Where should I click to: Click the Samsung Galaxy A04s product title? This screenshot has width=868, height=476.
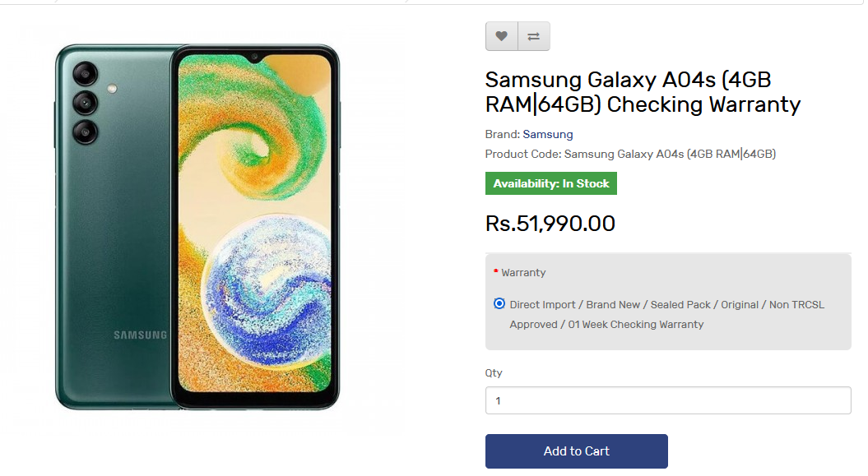click(x=643, y=92)
